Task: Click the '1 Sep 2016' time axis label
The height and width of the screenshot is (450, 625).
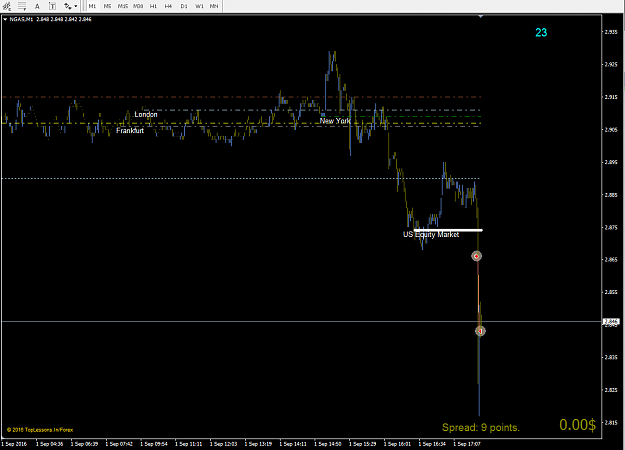Action: pyautogui.click(x=14, y=444)
